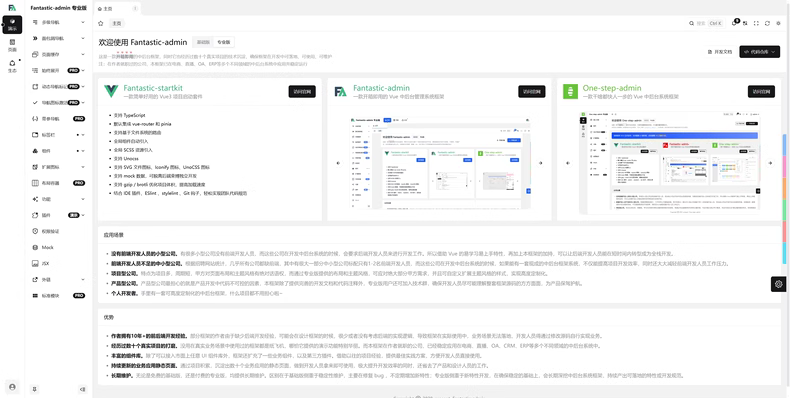Click the pink color strip at the right edge
Screen dimensions: 790x398
pos(784,167)
